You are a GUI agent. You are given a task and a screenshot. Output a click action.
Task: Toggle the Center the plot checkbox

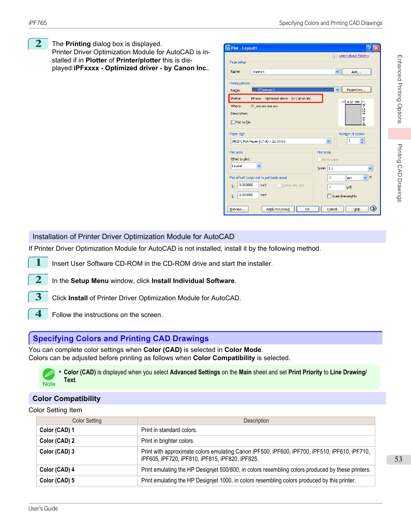pos(279,185)
